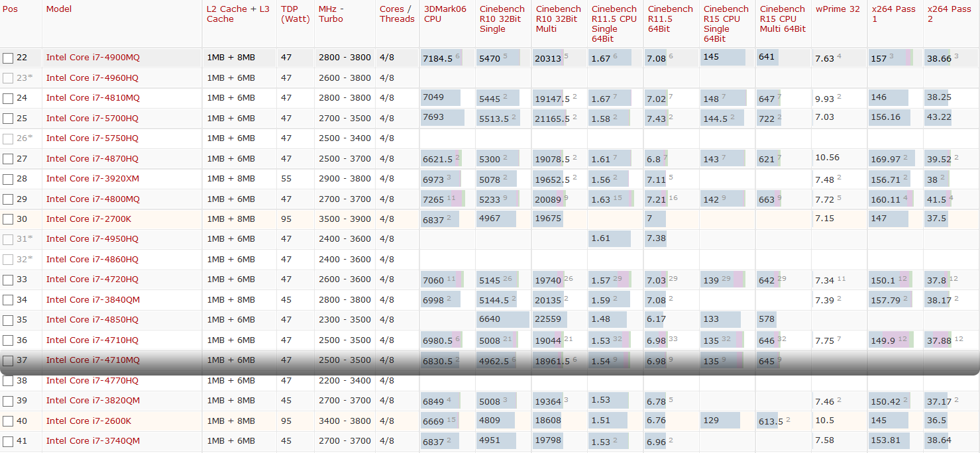Viewport: 980px width, 453px height.
Task: Open Intel Core i7-4900MQ model link
Action: click(93, 58)
